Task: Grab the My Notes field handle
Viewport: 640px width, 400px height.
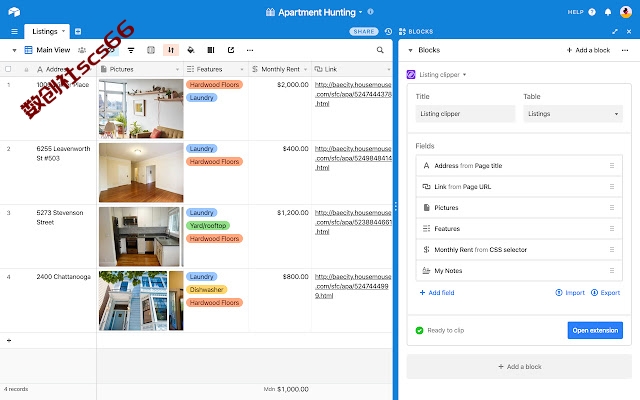Action: (612, 271)
